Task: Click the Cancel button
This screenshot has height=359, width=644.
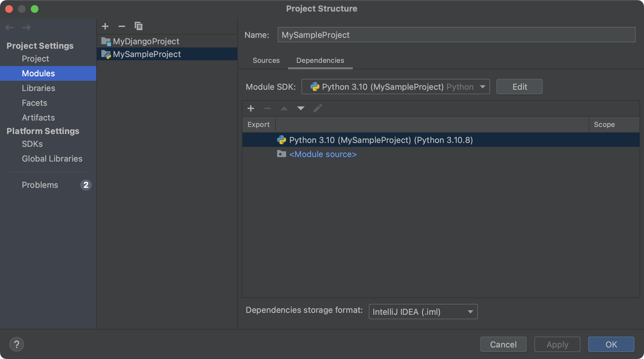Action: tap(503, 345)
